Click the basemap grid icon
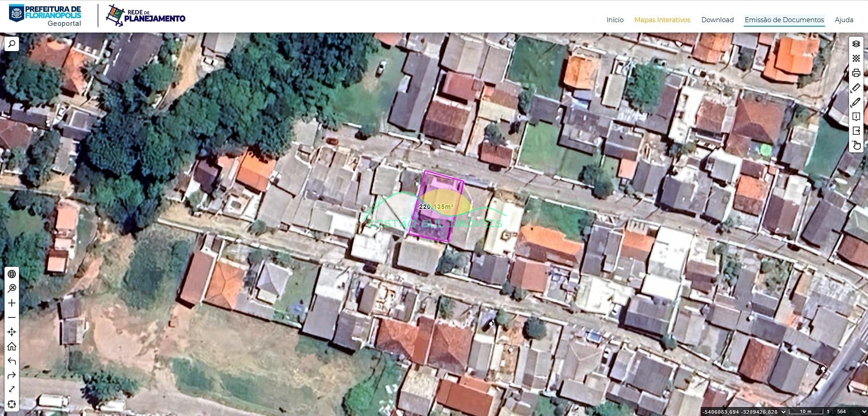The height and width of the screenshot is (416, 868). pos(856,58)
